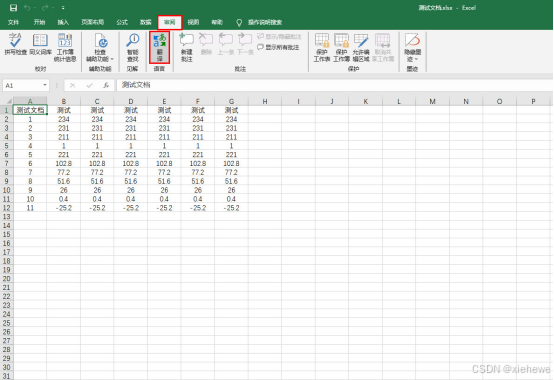Viewport: 554px width, 380px height.
Task: Click the Name Box showing A1
Action: [22, 85]
